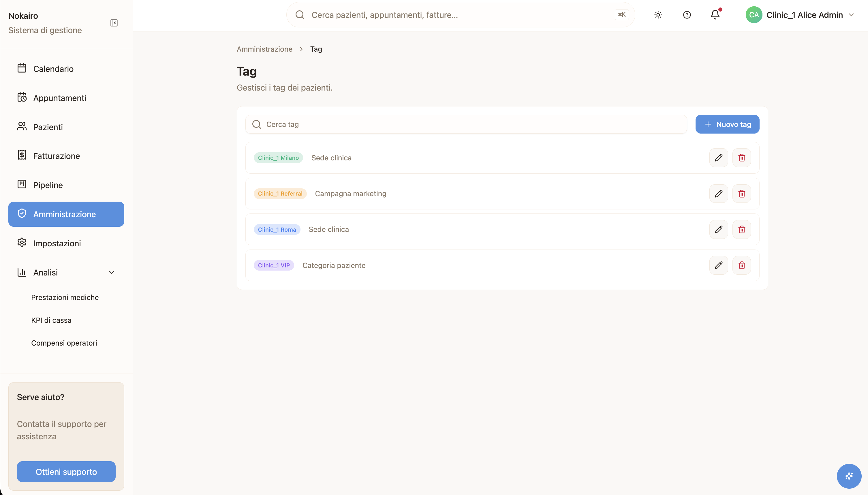Image resolution: width=868 pixels, height=495 pixels.
Task: Click the Tag breadcrumb item
Action: [x=316, y=49]
